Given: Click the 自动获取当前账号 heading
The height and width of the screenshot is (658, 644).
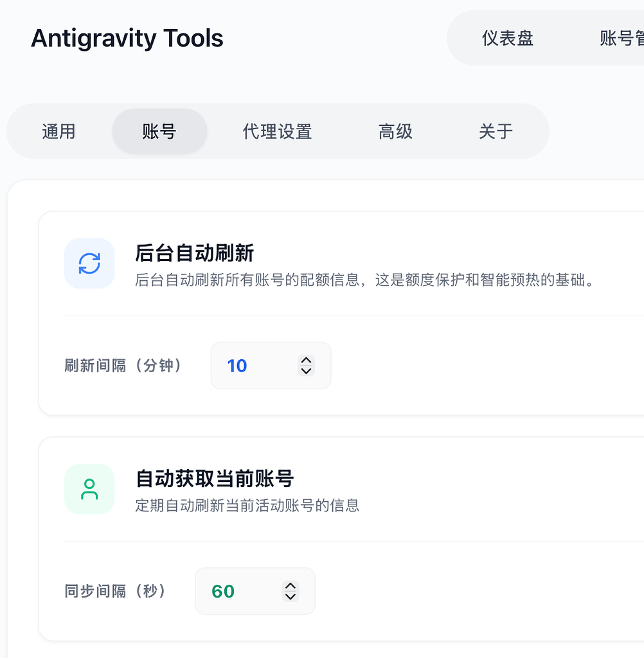Looking at the screenshot, I should click(215, 479).
